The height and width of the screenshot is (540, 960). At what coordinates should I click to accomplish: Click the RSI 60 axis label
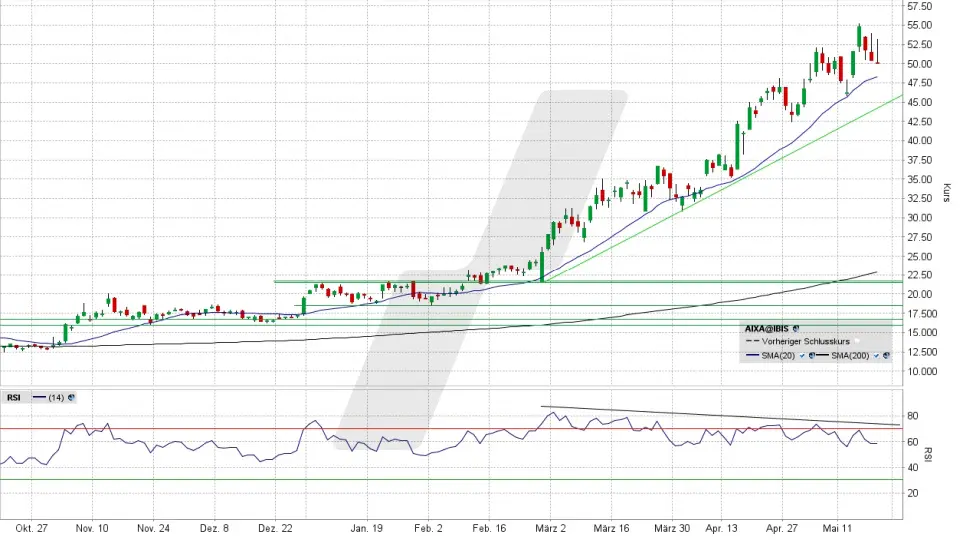pyautogui.click(x=912, y=441)
